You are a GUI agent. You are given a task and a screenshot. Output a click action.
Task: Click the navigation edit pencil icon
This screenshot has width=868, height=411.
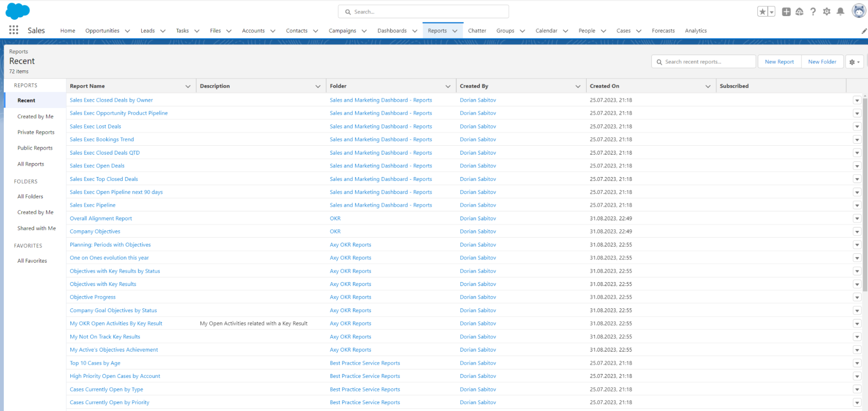coord(863,31)
